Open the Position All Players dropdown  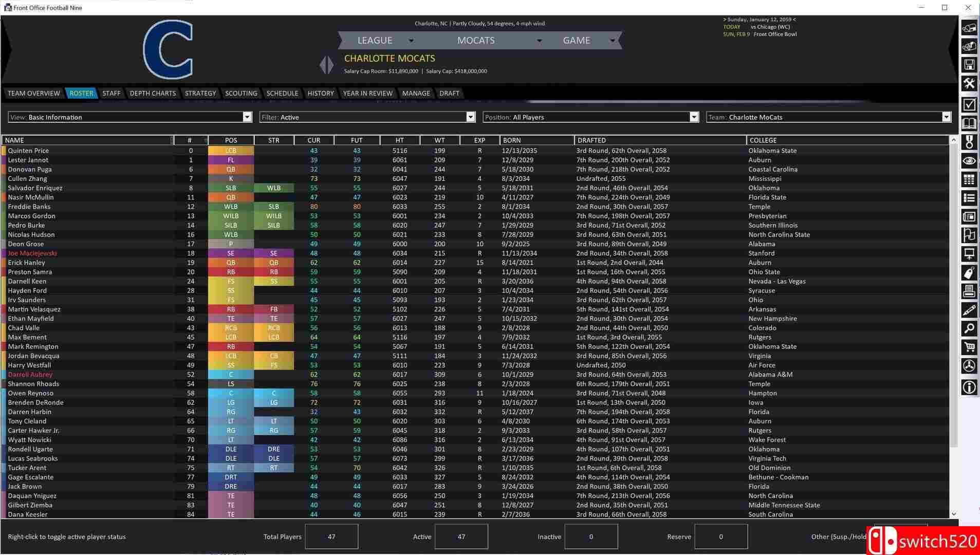(694, 117)
